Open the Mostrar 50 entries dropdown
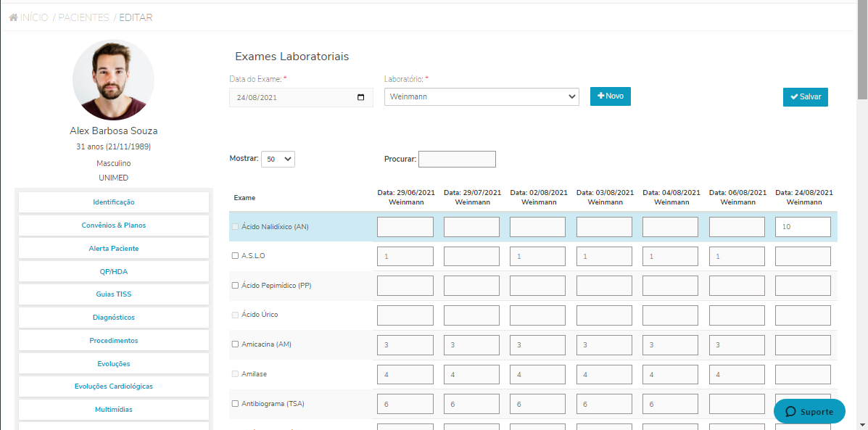Viewport: 868px width, 430px height. pyautogui.click(x=278, y=159)
